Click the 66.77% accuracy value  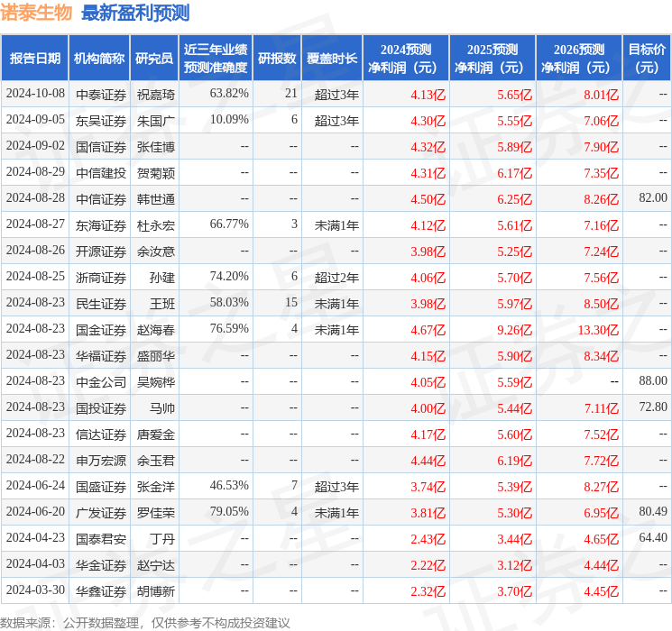(229, 224)
